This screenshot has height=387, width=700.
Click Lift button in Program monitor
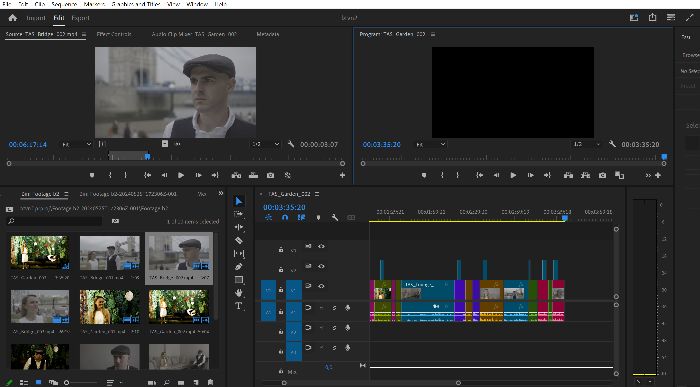click(568, 175)
